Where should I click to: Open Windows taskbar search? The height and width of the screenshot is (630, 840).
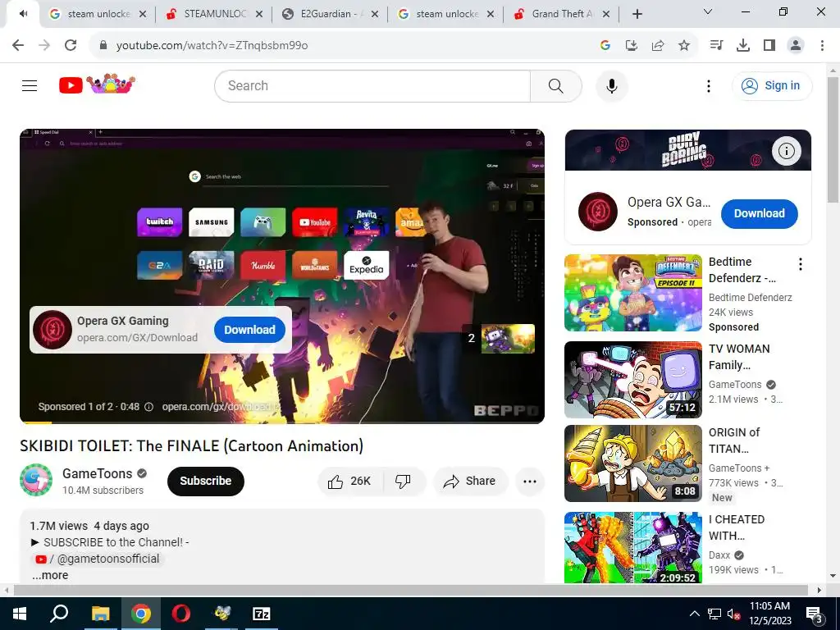tap(59, 614)
